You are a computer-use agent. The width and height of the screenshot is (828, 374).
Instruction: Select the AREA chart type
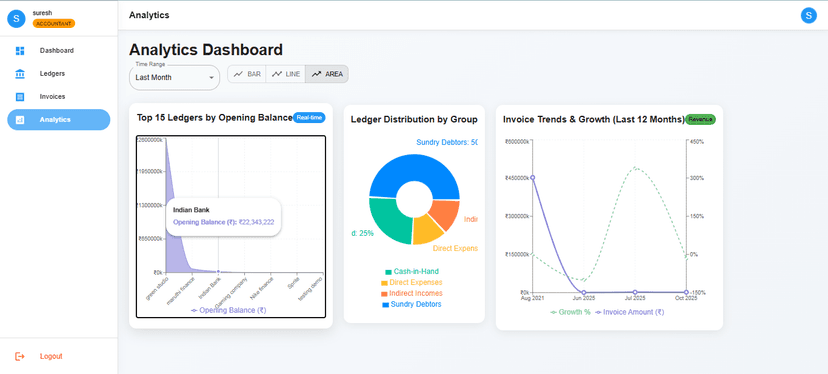pyautogui.click(x=327, y=74)
